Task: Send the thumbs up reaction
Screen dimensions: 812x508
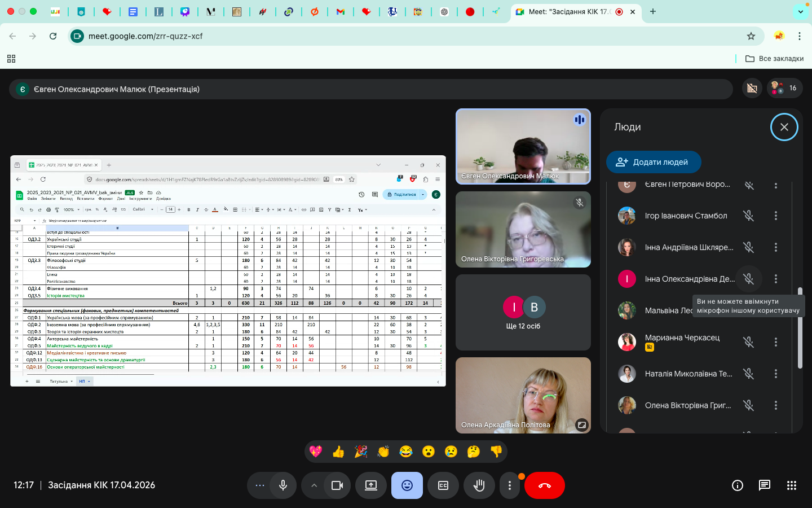Action: (338, 452)
